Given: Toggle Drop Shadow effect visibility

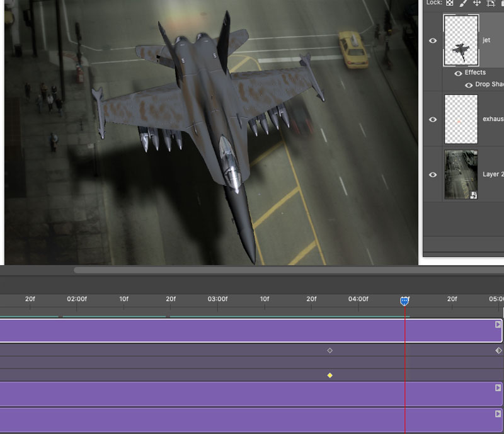Looking at the screenshot, I should click(x=469, y=85).
